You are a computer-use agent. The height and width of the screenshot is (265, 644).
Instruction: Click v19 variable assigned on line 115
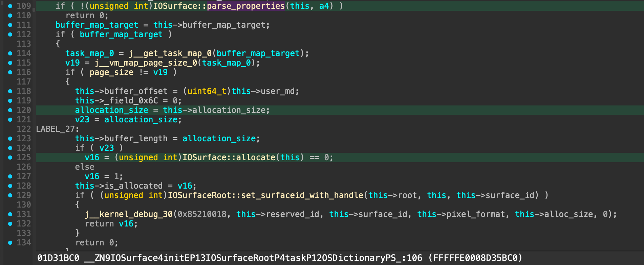pyautogui.click(x=72, y=63)
